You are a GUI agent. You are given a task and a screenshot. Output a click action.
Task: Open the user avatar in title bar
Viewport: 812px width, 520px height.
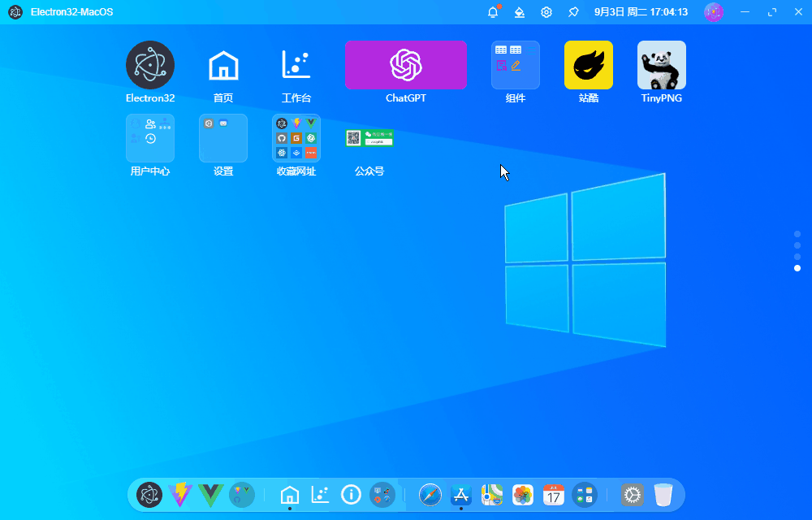pyautogui.click(x=714, y=12)
